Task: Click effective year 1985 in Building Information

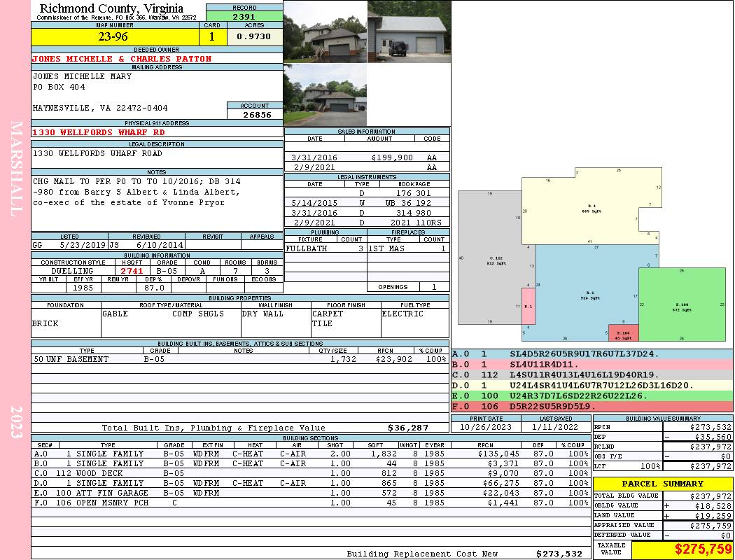Action: [83, 288]
